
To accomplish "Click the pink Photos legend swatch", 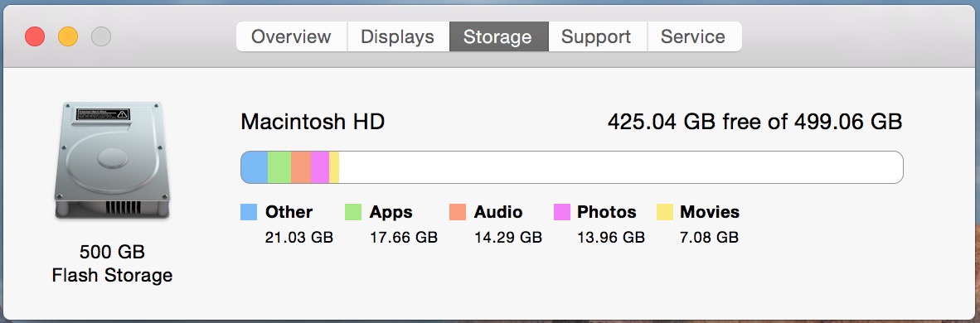I will [x=562, y=212].
